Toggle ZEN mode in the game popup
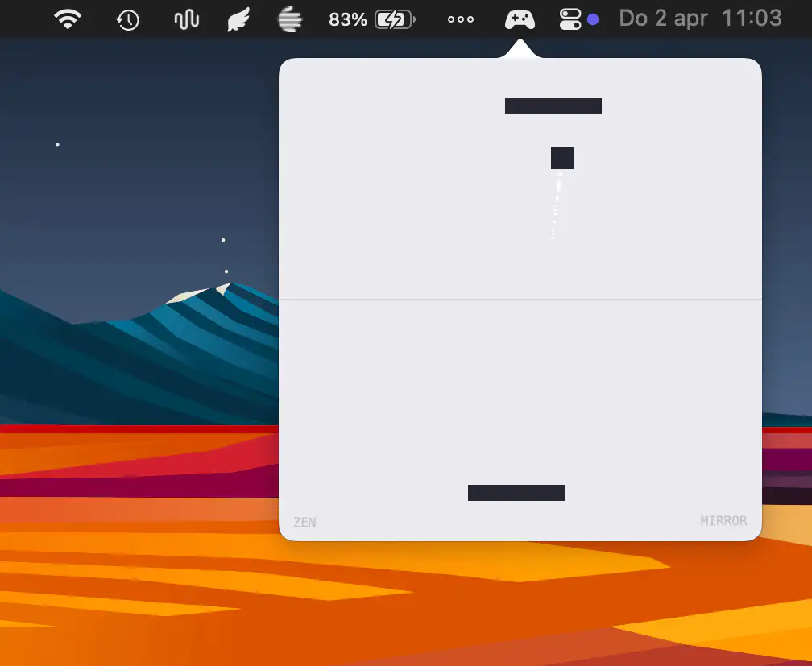Viewport: 812px width, 666px height. coord(304,522)
